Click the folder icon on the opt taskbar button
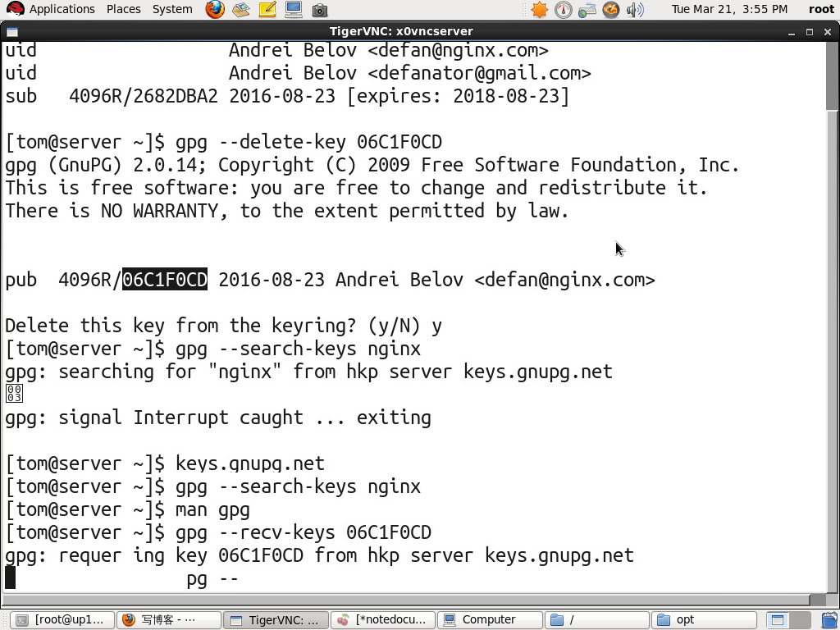Screen dimensions: 840x630 tap(664, 620)
